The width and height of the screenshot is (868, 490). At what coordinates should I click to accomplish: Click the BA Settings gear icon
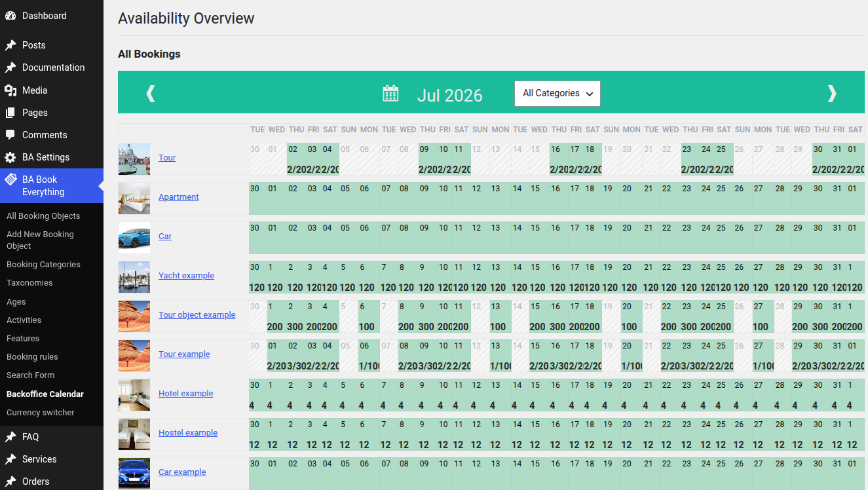click(x=10, y=157)
